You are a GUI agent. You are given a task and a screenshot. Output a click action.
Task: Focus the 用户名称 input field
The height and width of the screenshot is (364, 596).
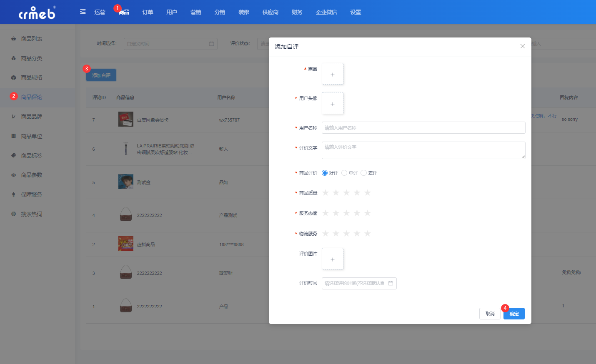coord(423,128)
